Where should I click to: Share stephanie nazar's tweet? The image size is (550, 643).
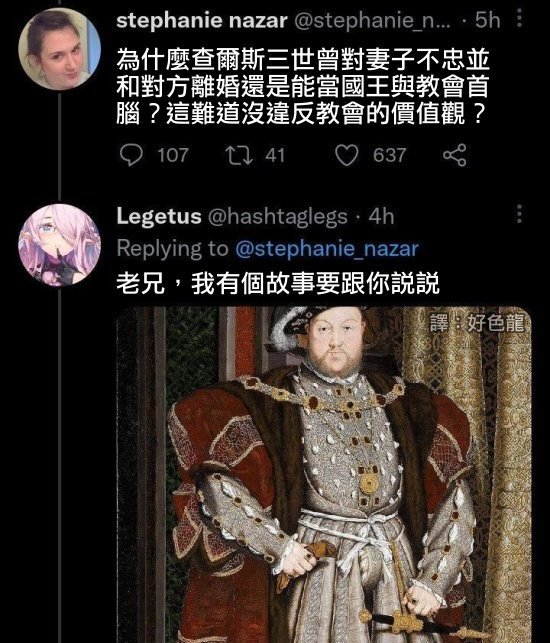[454, 155]
